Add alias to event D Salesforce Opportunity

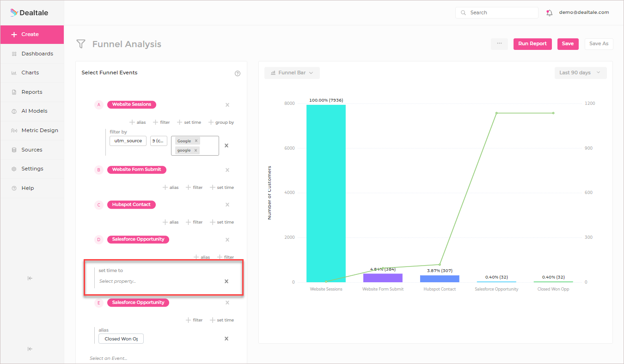coord(202,257)
